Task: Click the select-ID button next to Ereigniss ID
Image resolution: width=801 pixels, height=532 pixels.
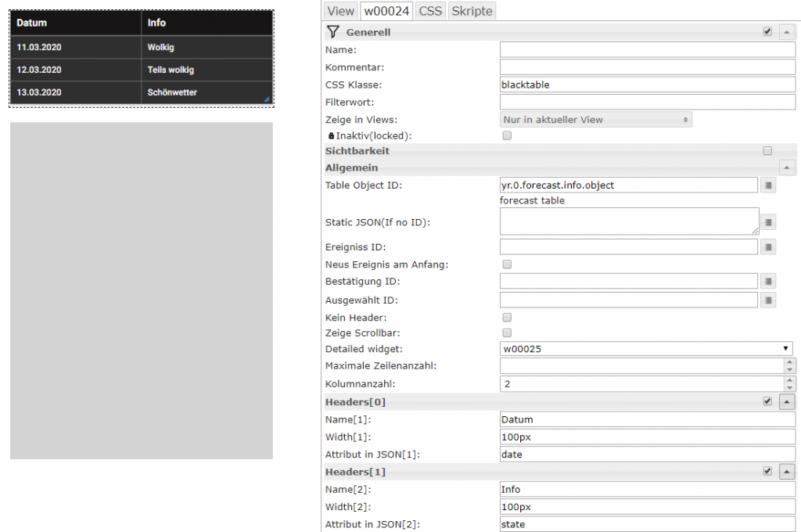Action: coord(768,247)
